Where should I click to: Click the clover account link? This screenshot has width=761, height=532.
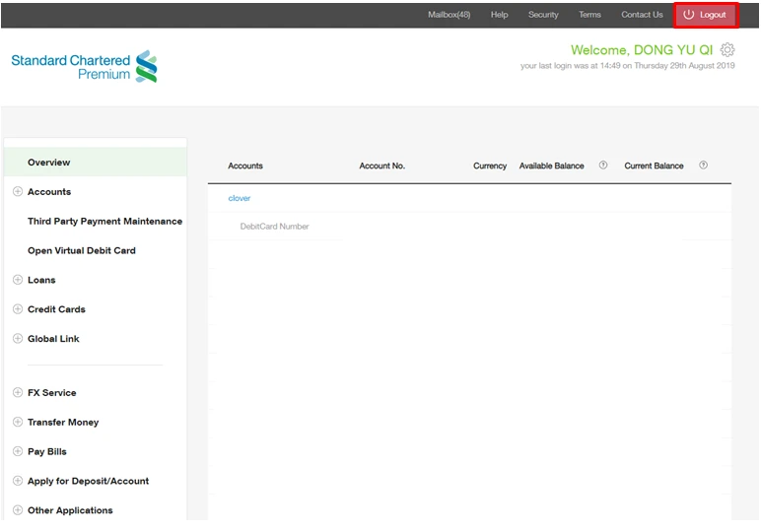click(x=240, y=198)
